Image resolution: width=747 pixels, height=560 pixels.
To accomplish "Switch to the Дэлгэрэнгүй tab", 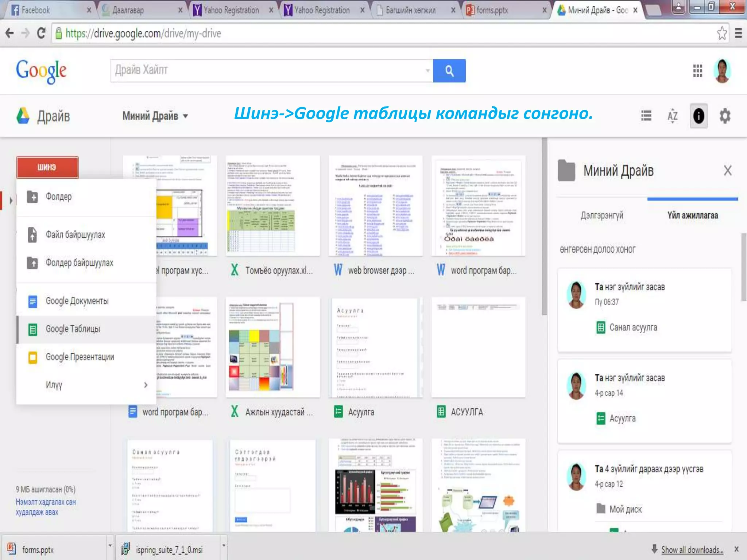I will (x=602, y=215).
